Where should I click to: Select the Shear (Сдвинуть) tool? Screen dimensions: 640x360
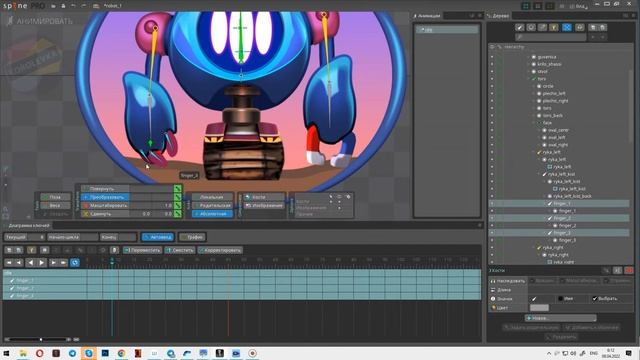(x=105, y=213)
